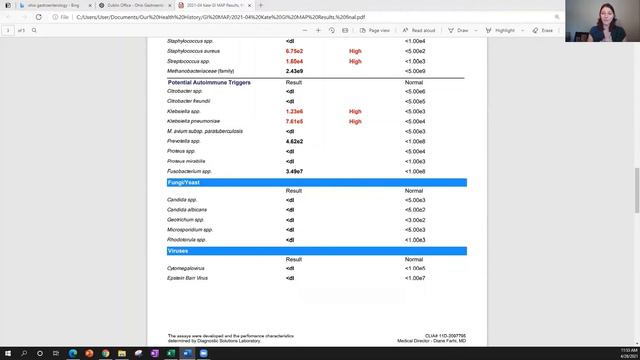Open a new browser tab

pos(261,6)
